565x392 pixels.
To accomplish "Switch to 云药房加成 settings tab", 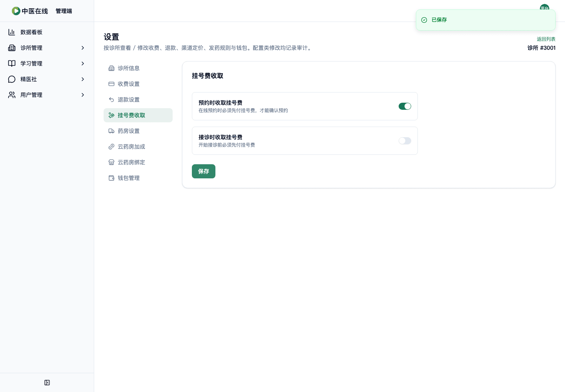I will [x=138, y=147].
